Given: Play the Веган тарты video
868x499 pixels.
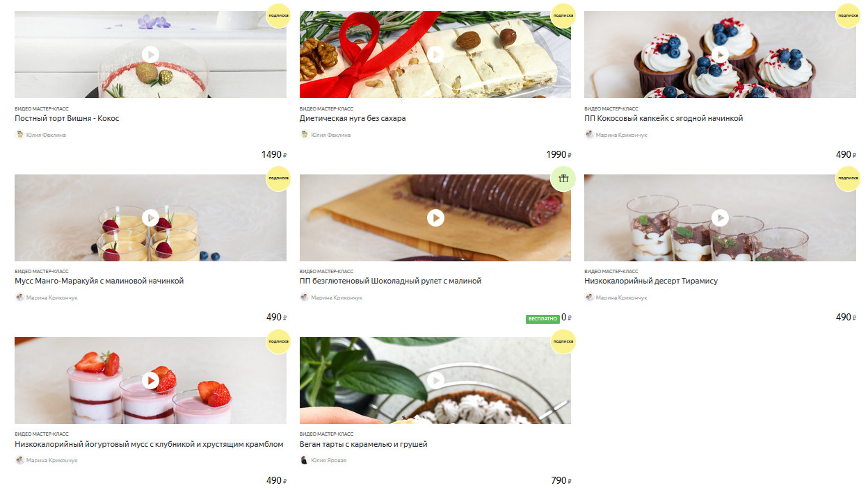Looking at the screenshot, I should [x=435, y=380].
